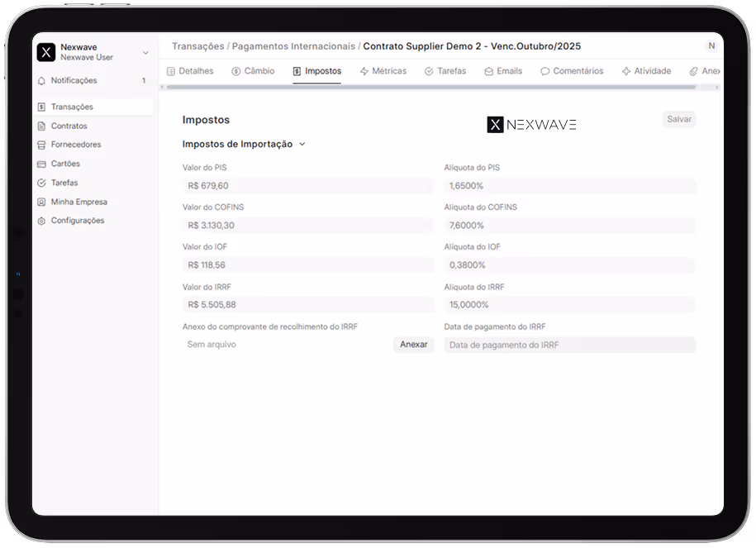756x548 pixels.
Task: Click the Detalhes tab icon
Action: tap(171, 71)
